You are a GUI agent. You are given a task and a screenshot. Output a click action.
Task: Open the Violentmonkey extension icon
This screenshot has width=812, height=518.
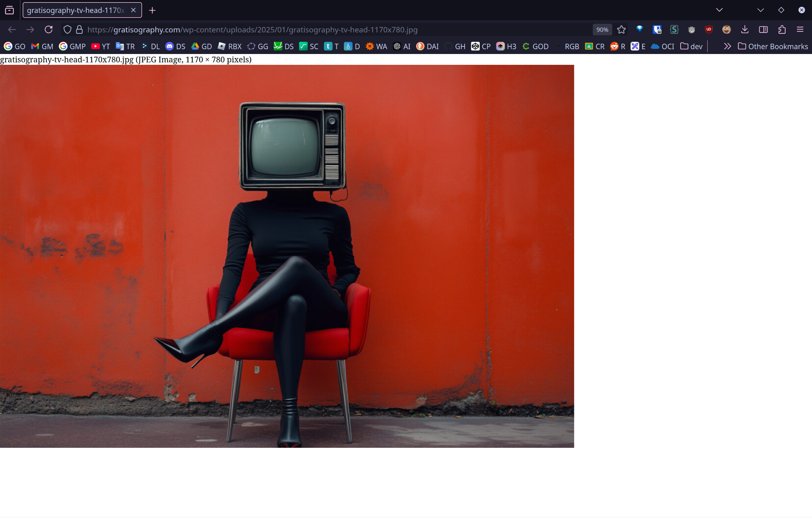[x=691, y=30]
